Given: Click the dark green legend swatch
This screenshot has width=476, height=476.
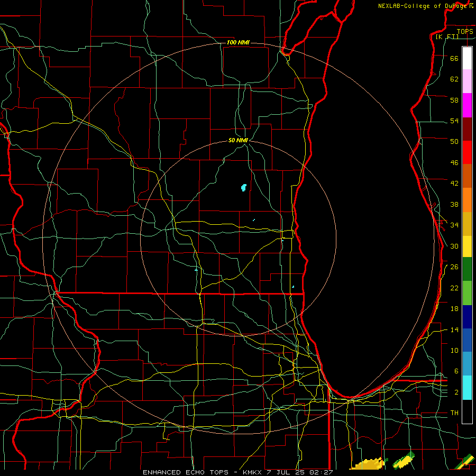Looking at the screenshot, I should click(467, 269).
